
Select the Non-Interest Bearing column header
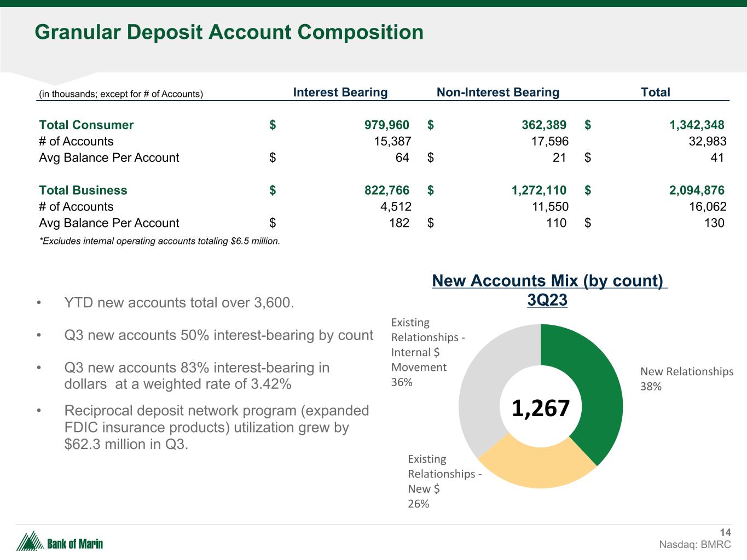(497, 92)
